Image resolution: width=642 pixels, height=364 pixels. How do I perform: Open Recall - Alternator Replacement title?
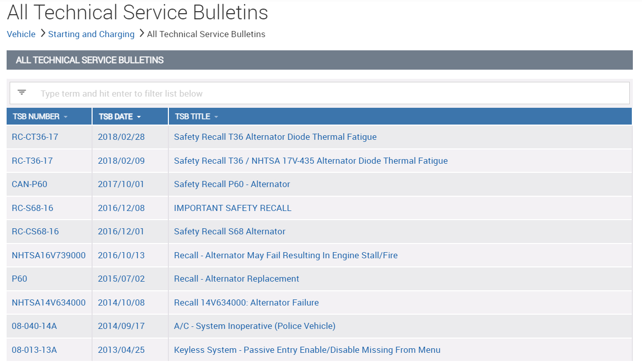coord(237,279)
